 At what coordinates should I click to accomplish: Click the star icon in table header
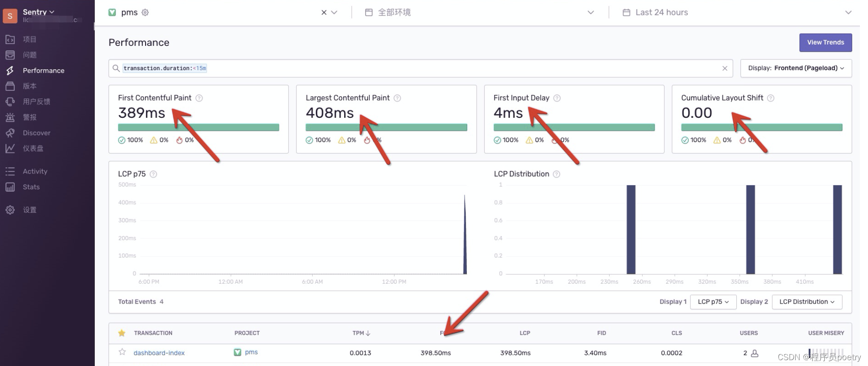coord(122,333)
